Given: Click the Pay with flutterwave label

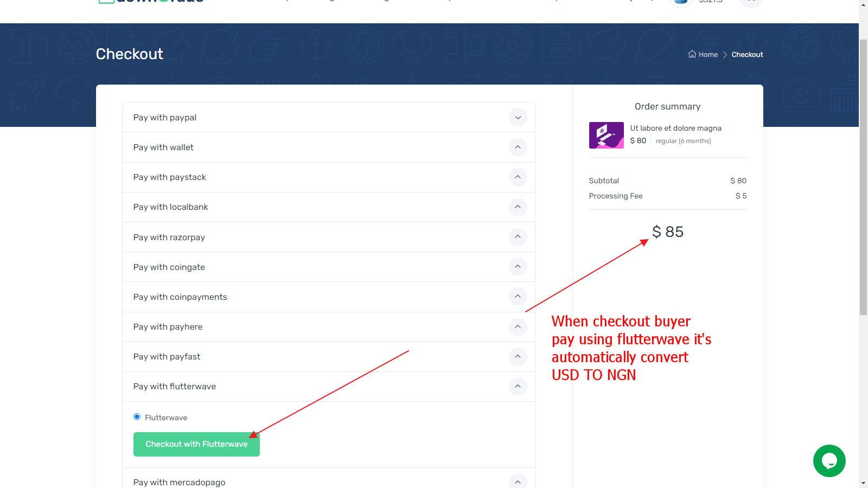Looking at the screenshot, I should pyautogui.click(x=175, y=387).
